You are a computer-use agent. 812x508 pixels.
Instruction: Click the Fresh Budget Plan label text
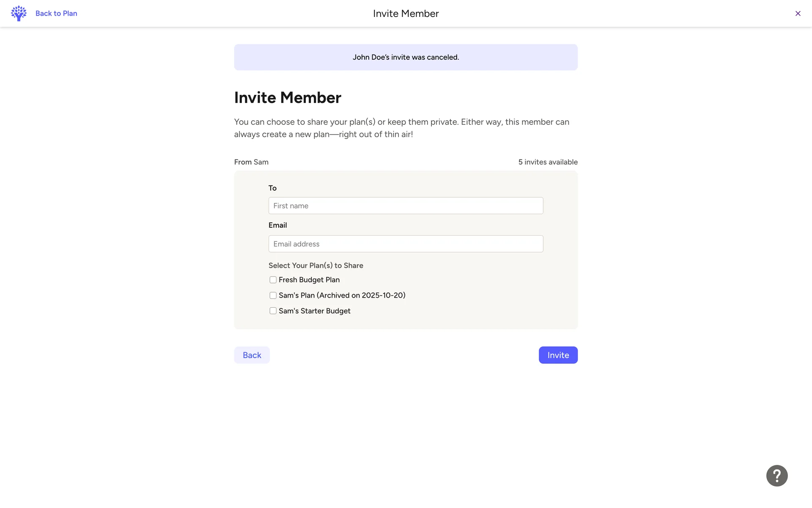[x=309, y=280]
